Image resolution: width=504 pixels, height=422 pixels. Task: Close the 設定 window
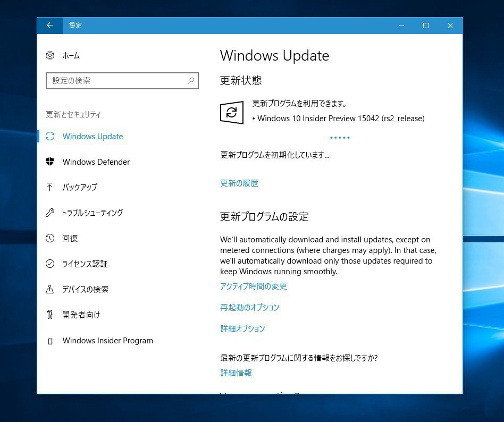(x=450, y=26)
